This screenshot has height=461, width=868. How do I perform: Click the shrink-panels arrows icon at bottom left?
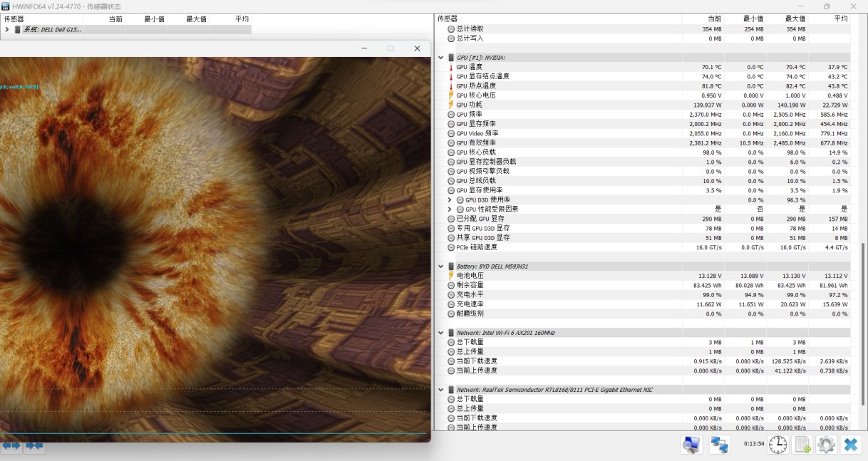[x=34, y=446]
